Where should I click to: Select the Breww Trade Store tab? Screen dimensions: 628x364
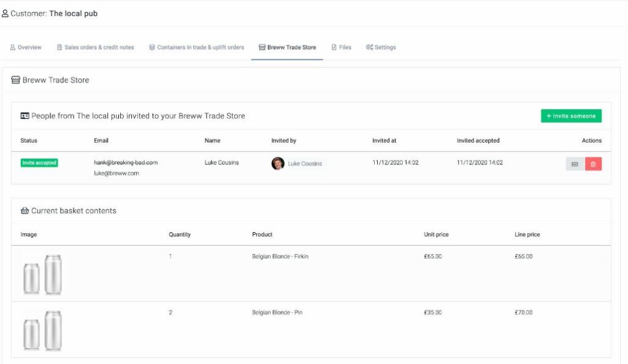pyautogui.click(x=287, y=47)
